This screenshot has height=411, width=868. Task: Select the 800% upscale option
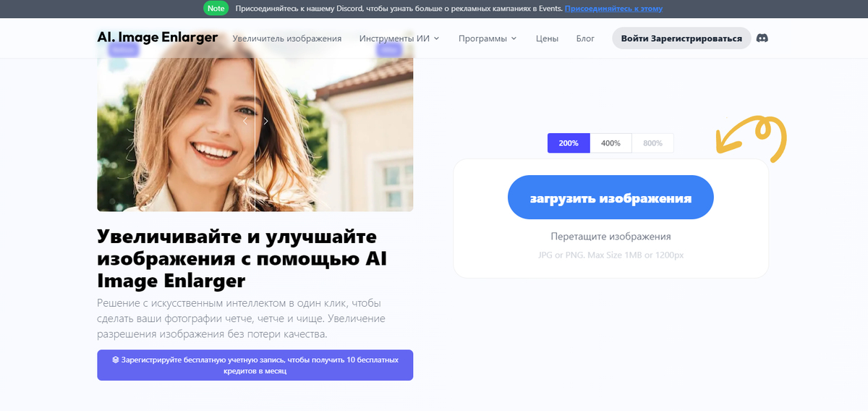coord(652,143)
